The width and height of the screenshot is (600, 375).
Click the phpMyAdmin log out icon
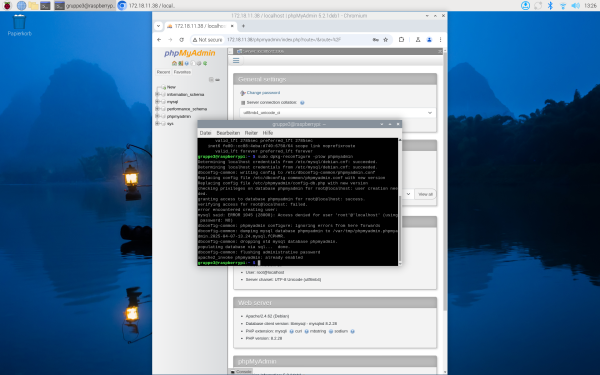[x=181, y=63]
